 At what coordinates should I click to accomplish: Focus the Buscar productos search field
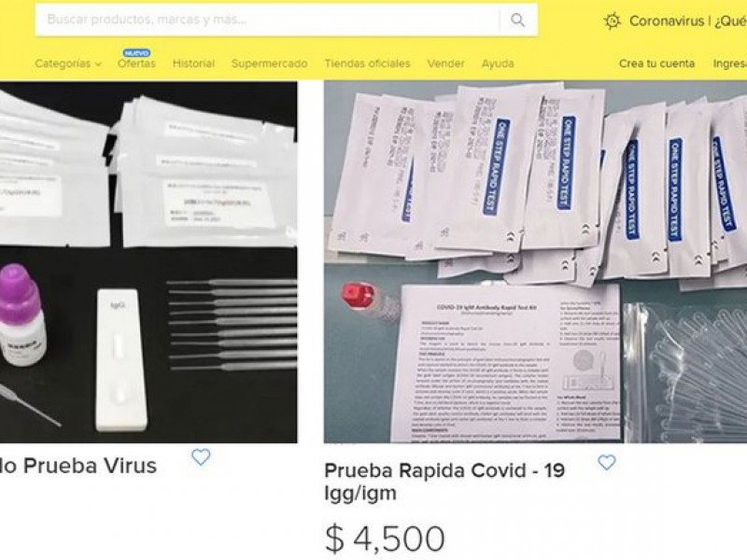coord(267,20)
